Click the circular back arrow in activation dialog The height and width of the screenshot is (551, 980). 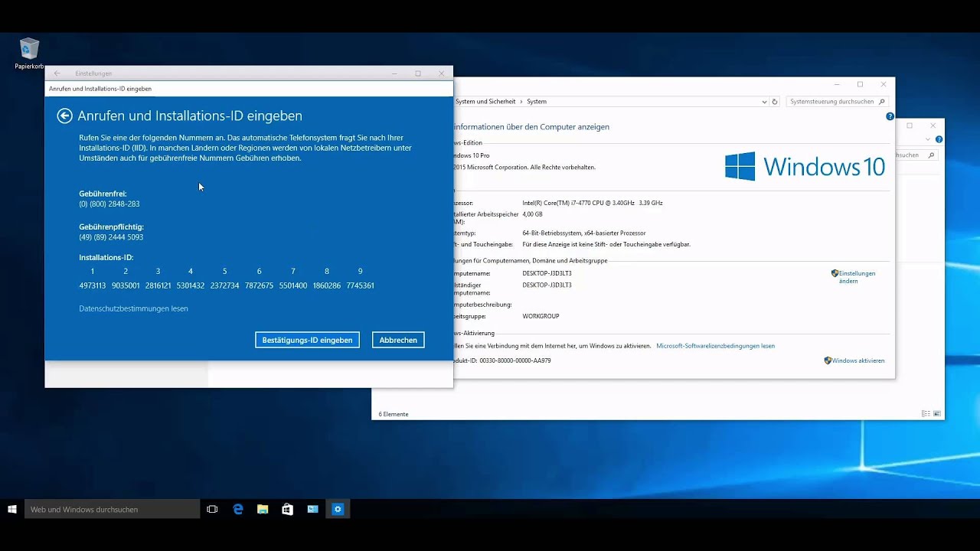[64, 116]
